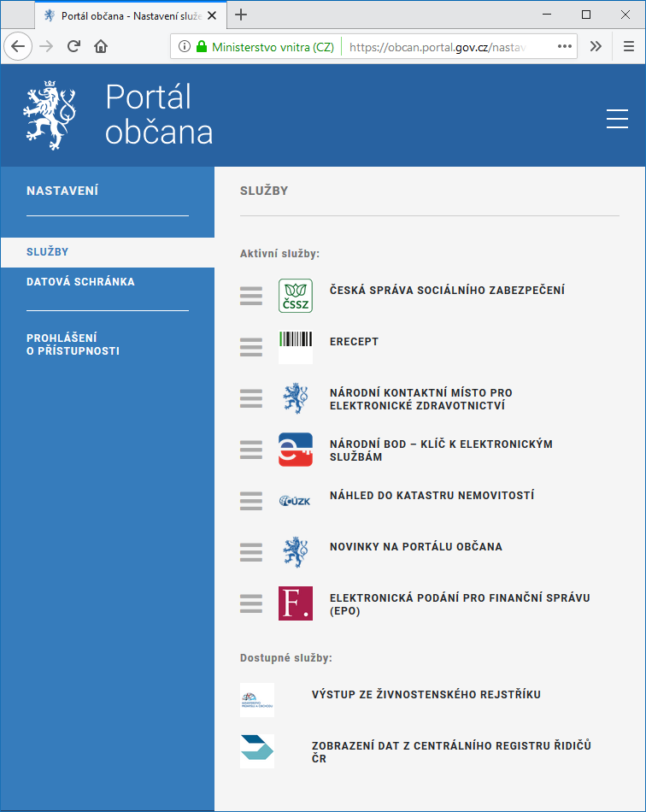
Task: Click the address bar URL field
Action: pyautogui.click(x=444, y=46)
